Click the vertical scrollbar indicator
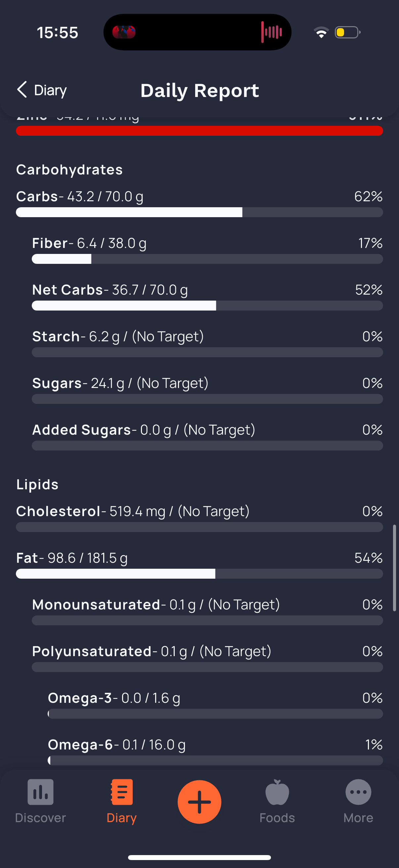Viewport: 399px width, 868px height. 394,568
